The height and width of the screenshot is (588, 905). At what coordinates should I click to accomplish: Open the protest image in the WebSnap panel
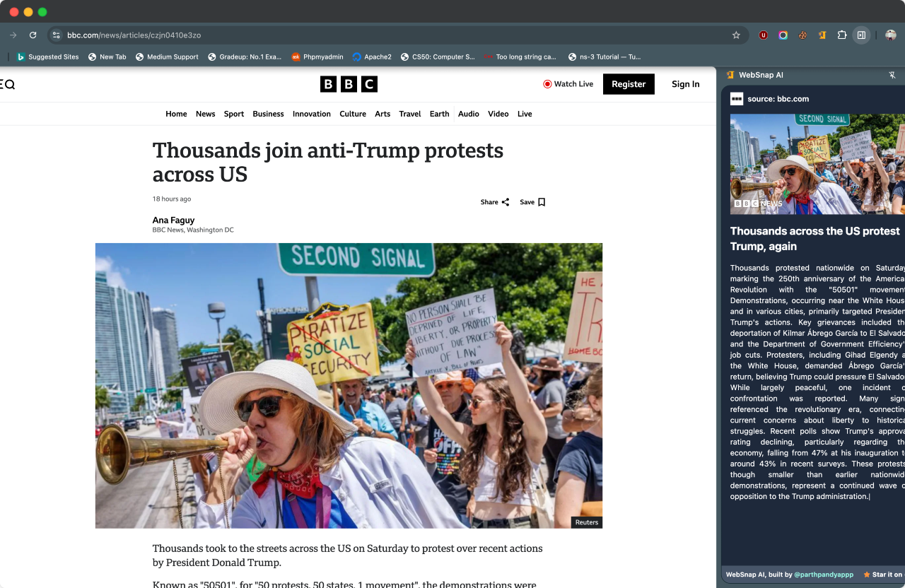click(817, 164)
